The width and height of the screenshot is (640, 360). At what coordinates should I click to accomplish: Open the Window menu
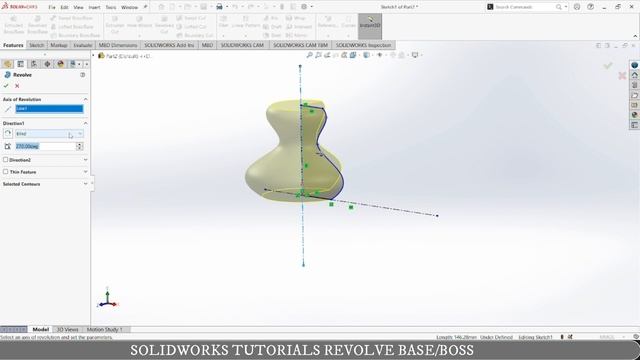coord(129,7)
